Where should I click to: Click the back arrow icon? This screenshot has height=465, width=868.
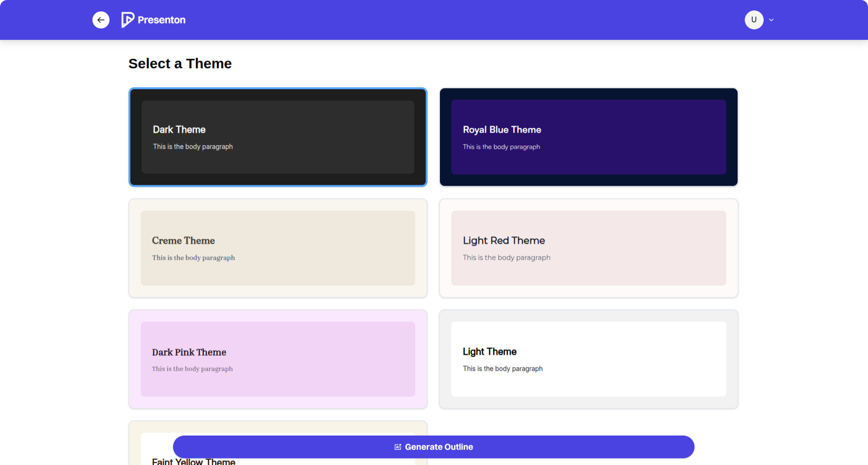101,20
